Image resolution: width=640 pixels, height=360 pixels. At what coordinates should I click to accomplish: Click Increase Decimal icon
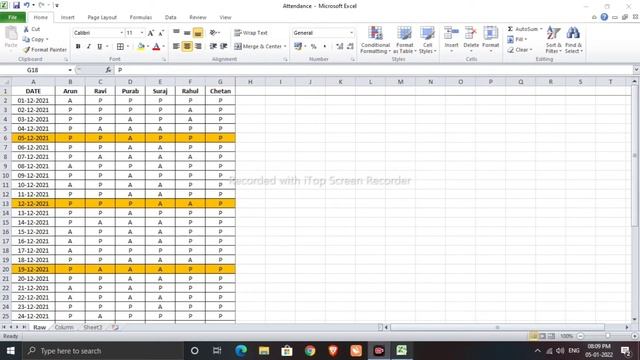pyautogui.click(x=340, y=47)
